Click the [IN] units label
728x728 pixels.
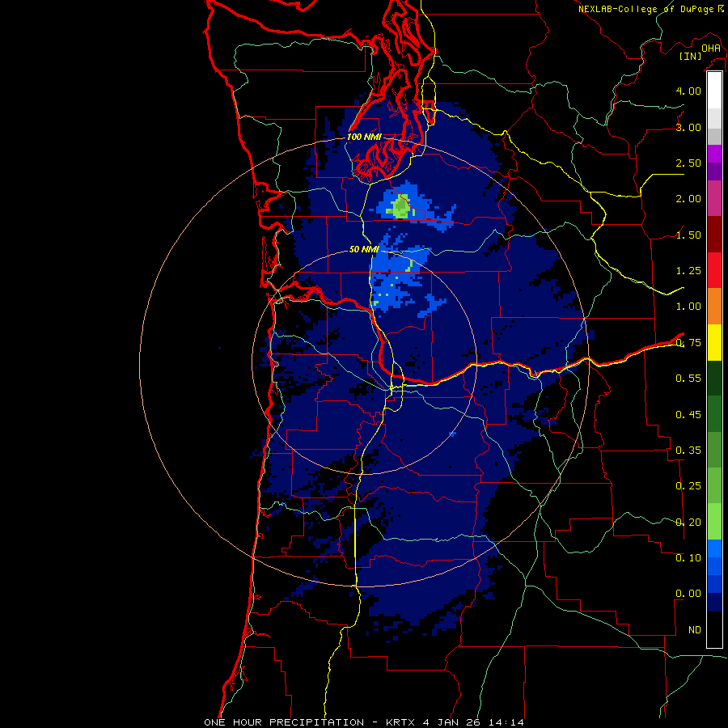(x=691, y=56)
